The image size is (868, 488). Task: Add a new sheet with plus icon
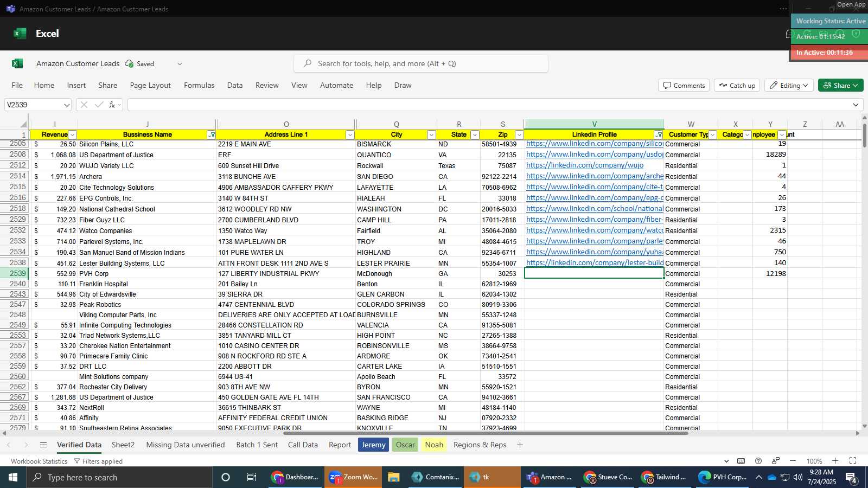520,445
